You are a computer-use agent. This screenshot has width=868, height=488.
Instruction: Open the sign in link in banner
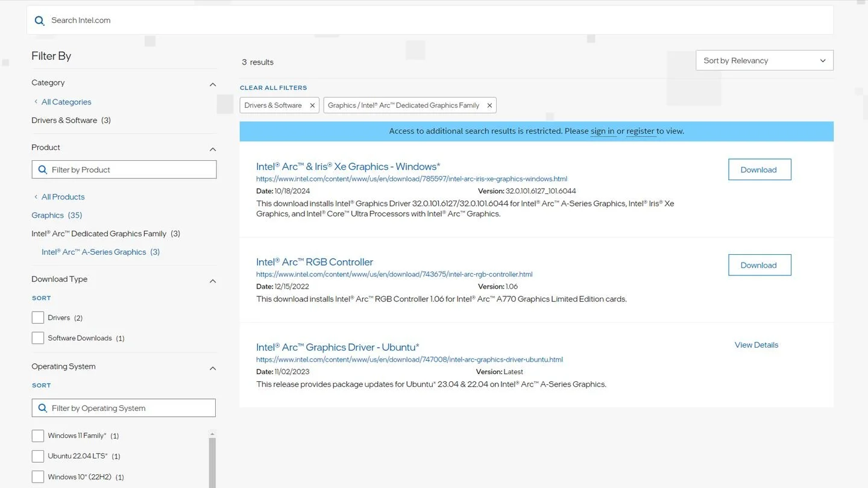pyautogui.click(x=603, y=131)
